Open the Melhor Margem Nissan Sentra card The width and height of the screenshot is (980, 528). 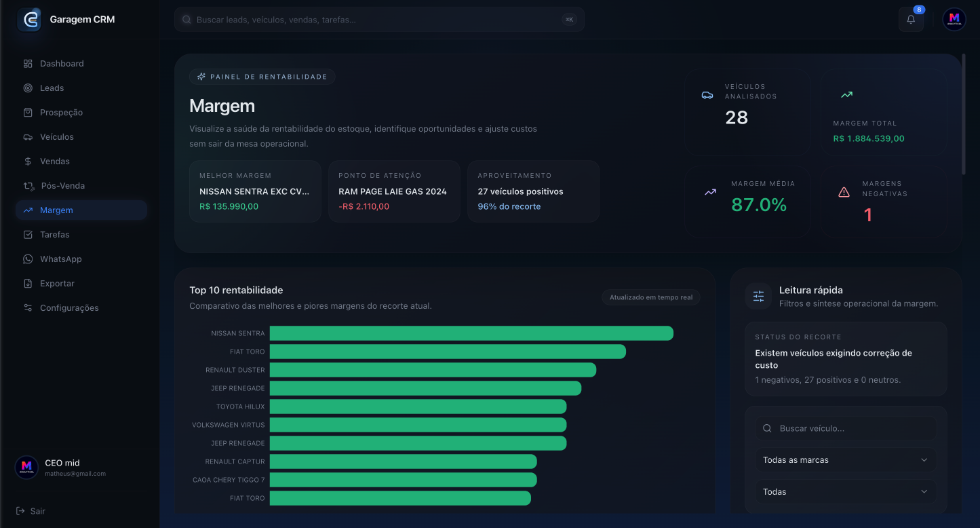point(255,191)
